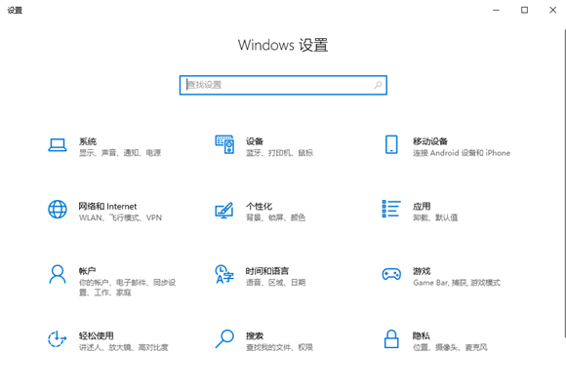
Task: Click the Game Bar description text
Action: pos(457,283)
